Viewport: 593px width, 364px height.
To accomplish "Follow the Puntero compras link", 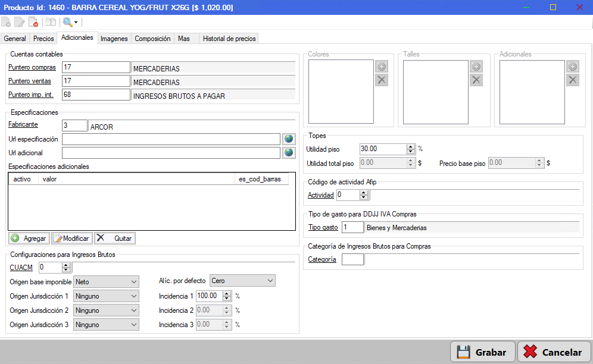I will pyautogui.click(x=32, y=67).
